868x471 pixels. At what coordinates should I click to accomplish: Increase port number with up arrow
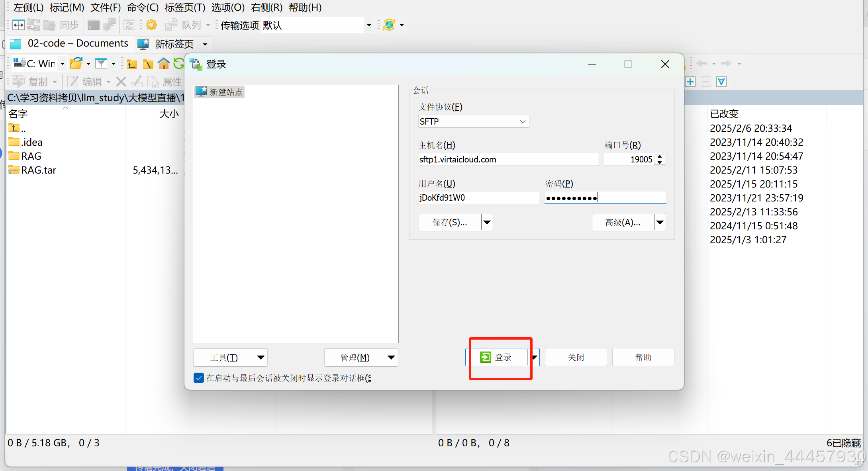pos(660,156)
